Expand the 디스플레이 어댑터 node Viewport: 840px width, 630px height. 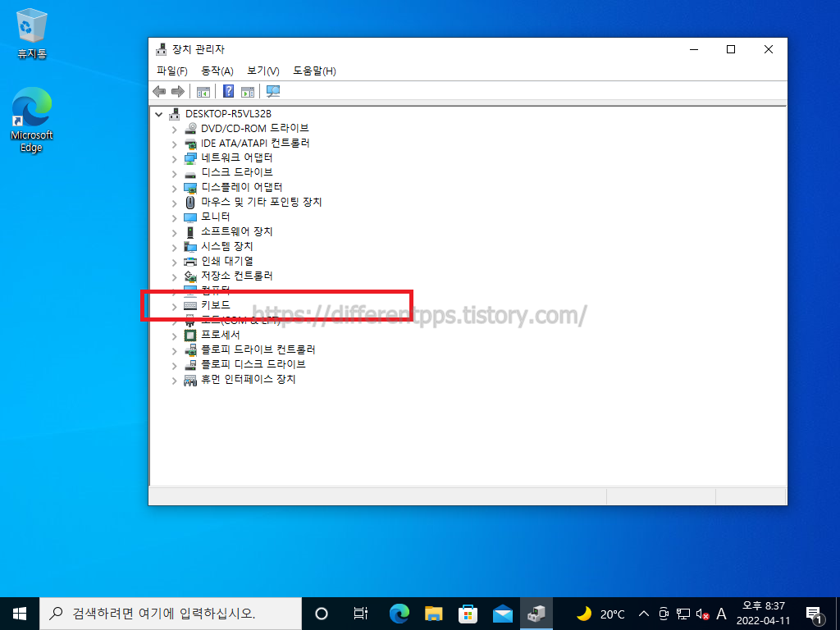pos(174,188)
